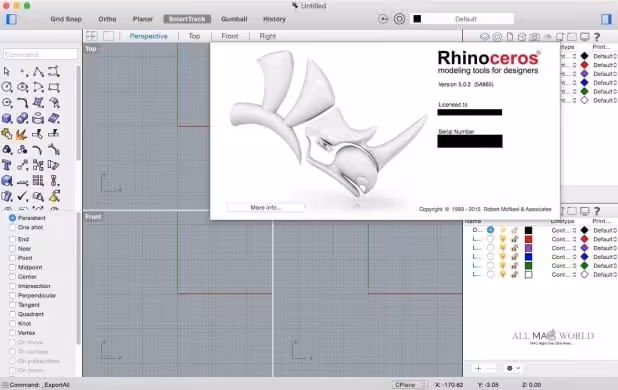The height and width of the screenshot is (390, 618).
Task: Toggle the left sidebar panel icon
Action: [x=11, y=19]
